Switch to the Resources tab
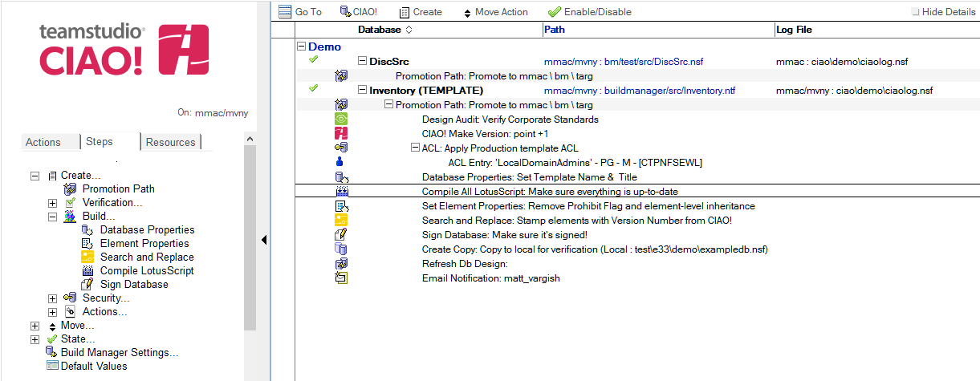Screen dimensions: 980x381 [171, 142]
